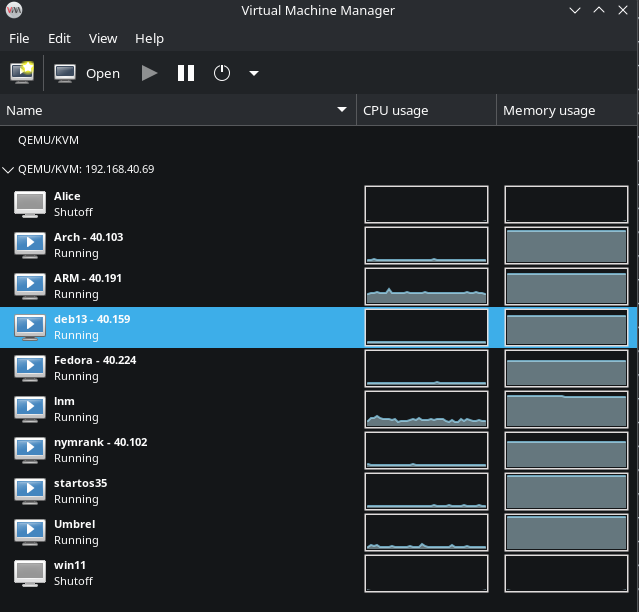Click the Open console monitor icon
The image size is (639, 612).
[x=65, y=74]
